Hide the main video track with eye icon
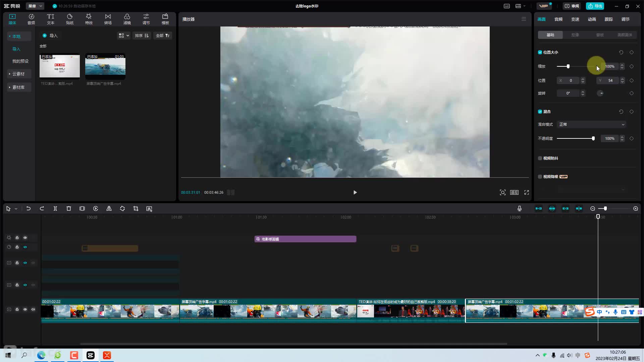The width and height of the screenshot is (644, 362). pos(25,309)
